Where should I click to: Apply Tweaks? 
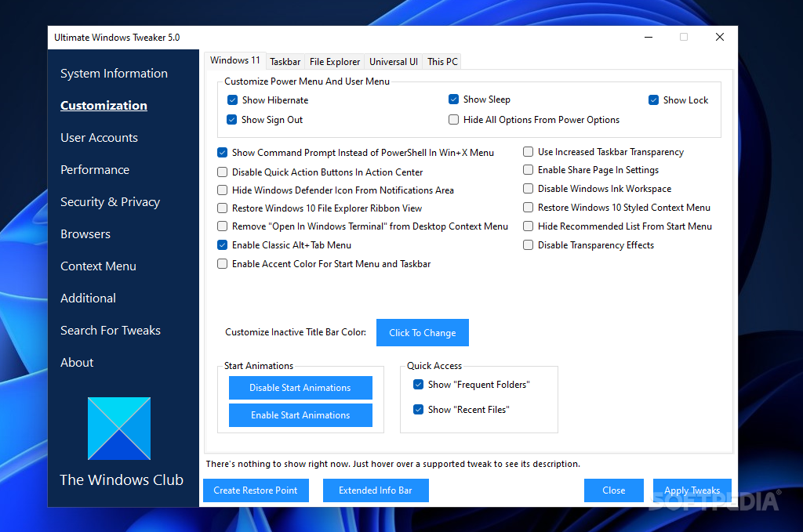pyautogui.click(x=692, y=490)
